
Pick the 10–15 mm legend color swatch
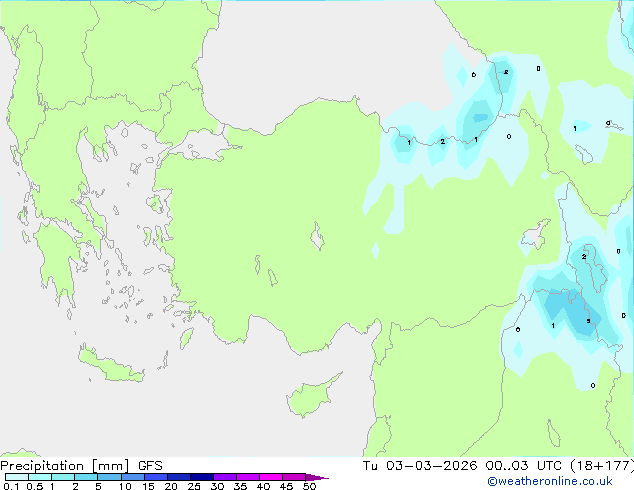click(x=132, y=477)
